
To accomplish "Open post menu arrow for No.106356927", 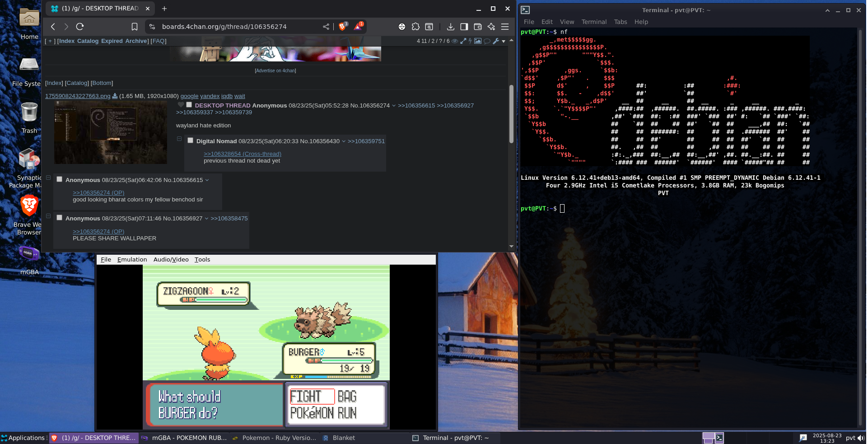I will tap(207, 219).
